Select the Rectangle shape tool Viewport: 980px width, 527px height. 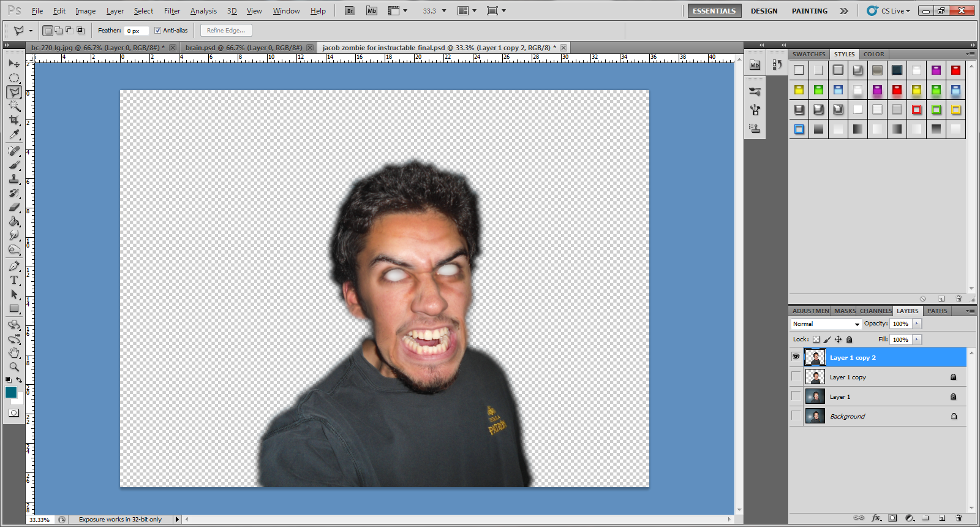[x=14, y=308]
